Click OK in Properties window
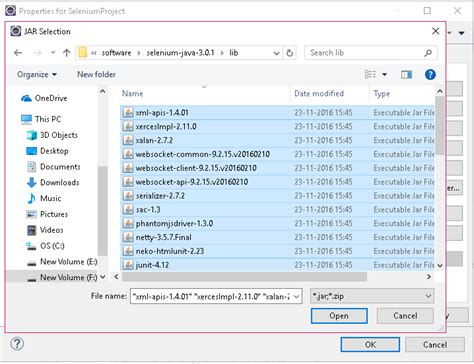474x364 pixels. [x=370, y=344]
